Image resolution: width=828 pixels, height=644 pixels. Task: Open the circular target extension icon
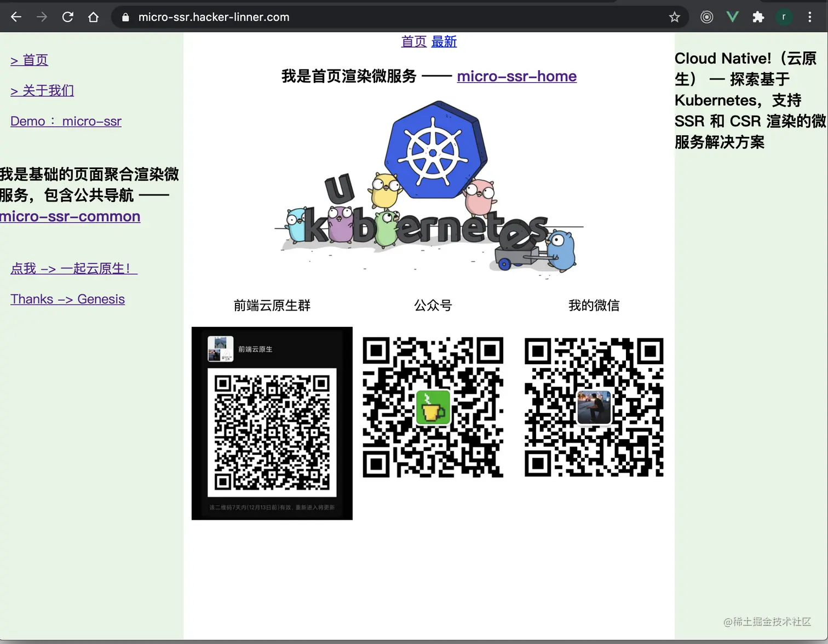(706, 17)
